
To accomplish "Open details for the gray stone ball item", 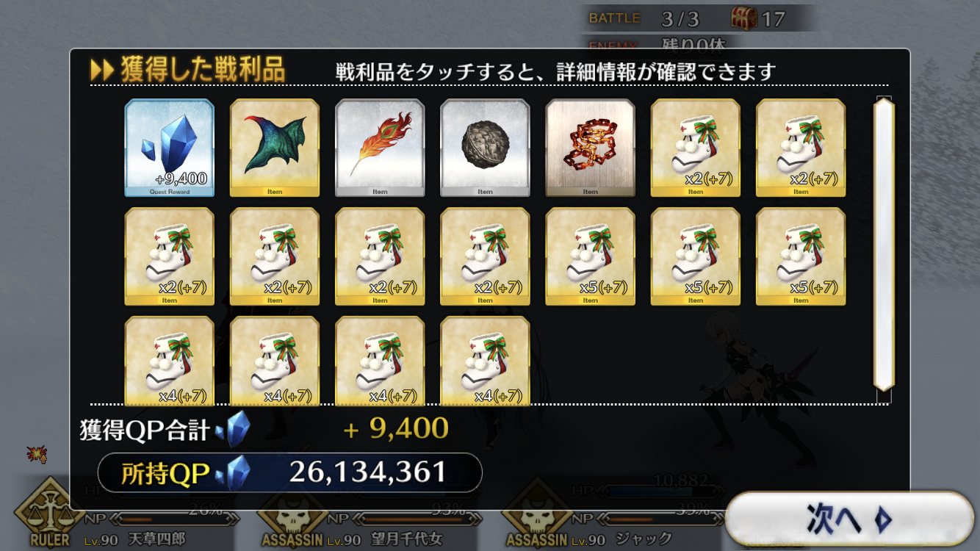I will pos(485,148).
